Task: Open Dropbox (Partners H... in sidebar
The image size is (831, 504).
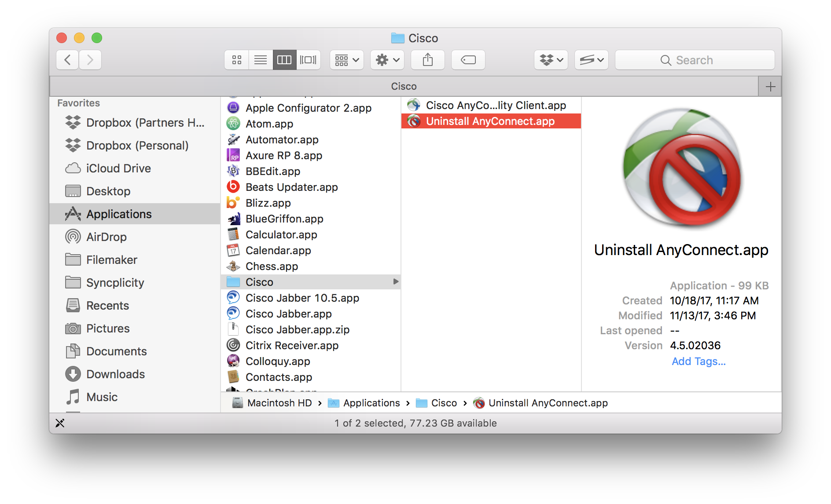Action: pos(135,123)
